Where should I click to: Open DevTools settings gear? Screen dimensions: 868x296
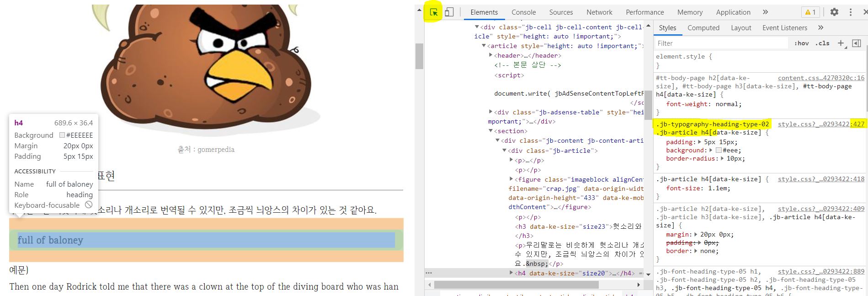[834, 12]
